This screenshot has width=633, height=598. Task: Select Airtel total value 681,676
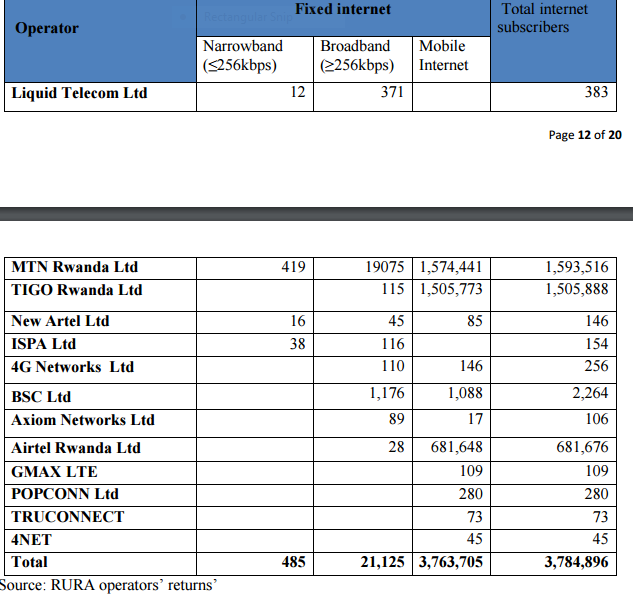click(x=582, y=447)
